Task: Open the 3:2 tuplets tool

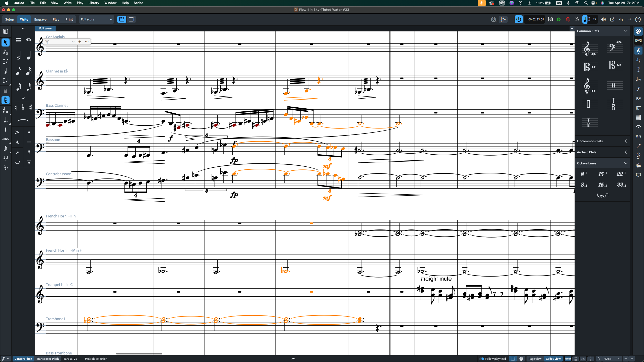Action: click(x=6, y=139)
